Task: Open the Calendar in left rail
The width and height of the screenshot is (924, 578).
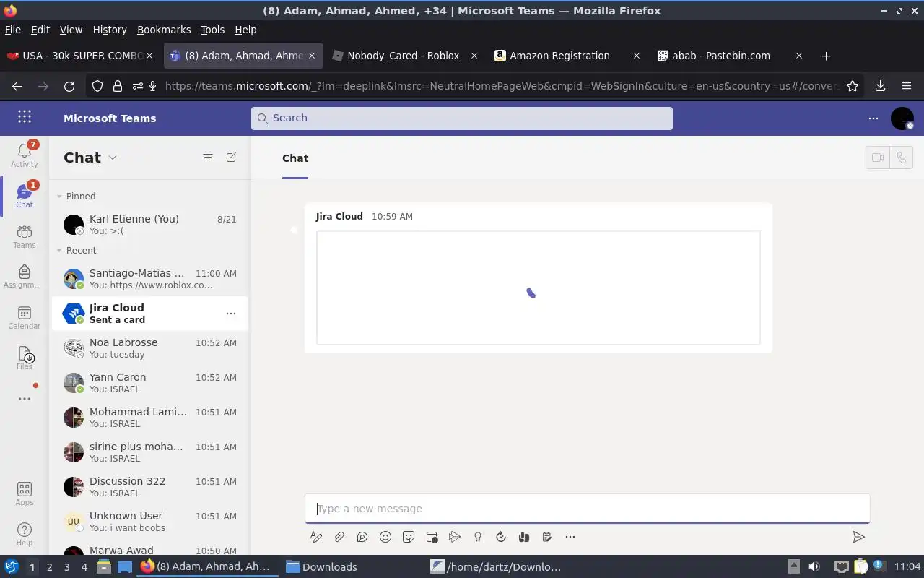Action: coord(24,317)
